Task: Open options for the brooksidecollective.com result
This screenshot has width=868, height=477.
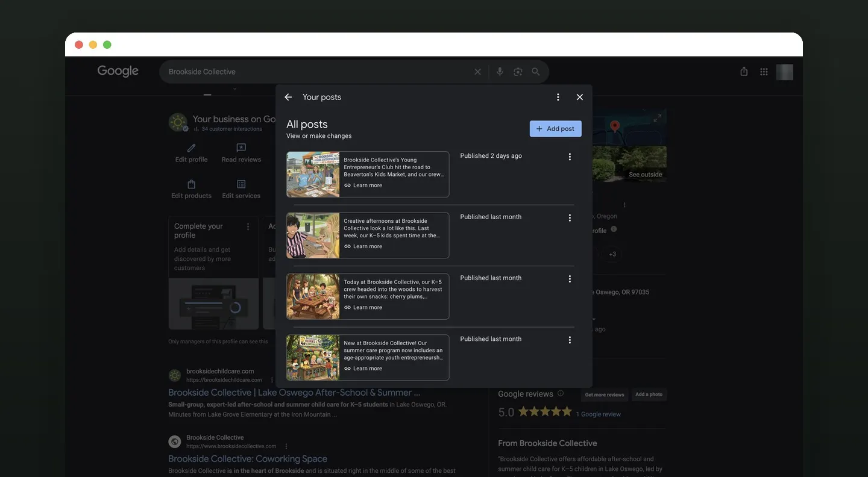Action: (286, 446)
